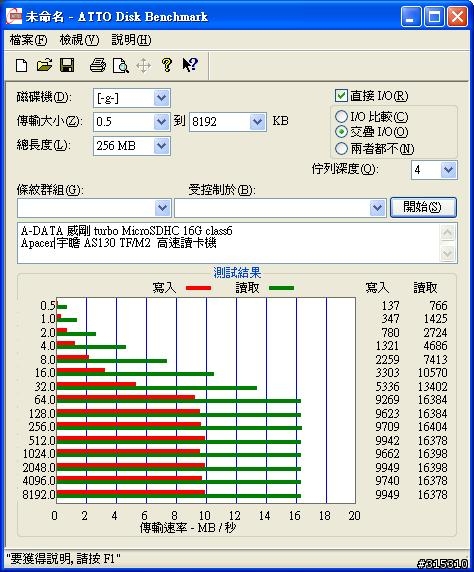Viewport: 474px width, 572px height.
Task: Click inside the description text box
Action: point(229,243)
